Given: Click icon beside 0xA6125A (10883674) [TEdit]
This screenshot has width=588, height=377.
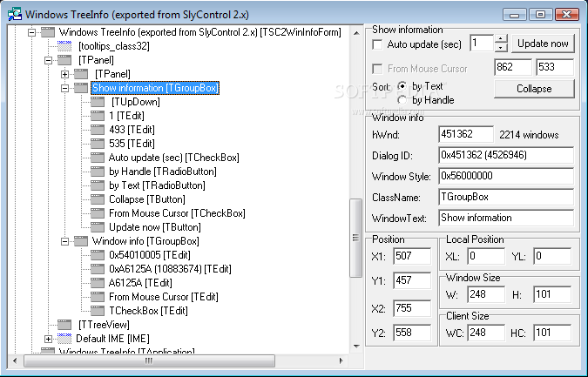Looking at the screenshot, I should click(98, 269).
